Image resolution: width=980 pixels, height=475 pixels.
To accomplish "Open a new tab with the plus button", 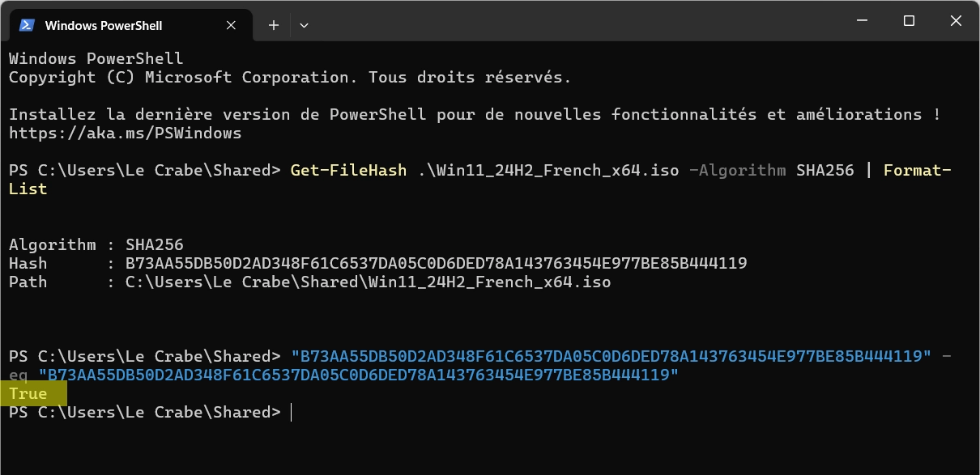I will (274, 25).
